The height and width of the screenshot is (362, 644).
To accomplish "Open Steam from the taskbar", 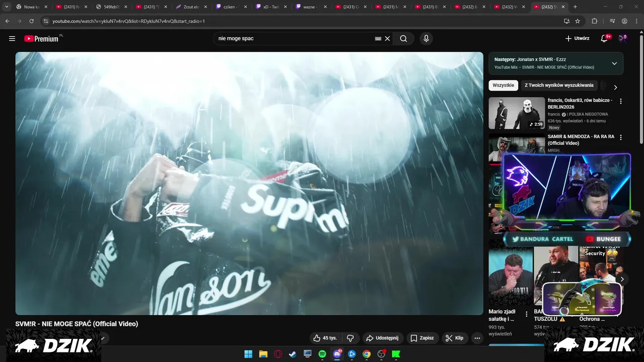I will tap(292, 354).
